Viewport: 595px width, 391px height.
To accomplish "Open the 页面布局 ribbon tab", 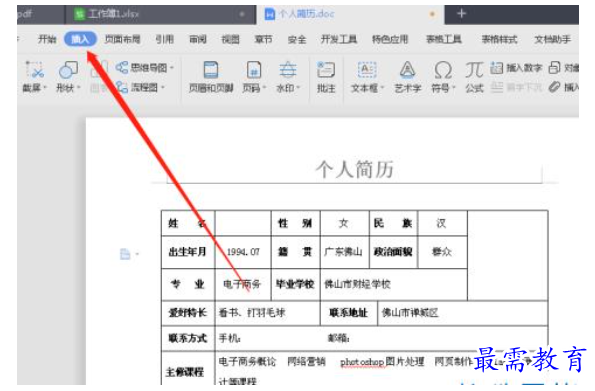I will [x=122, y=39].
